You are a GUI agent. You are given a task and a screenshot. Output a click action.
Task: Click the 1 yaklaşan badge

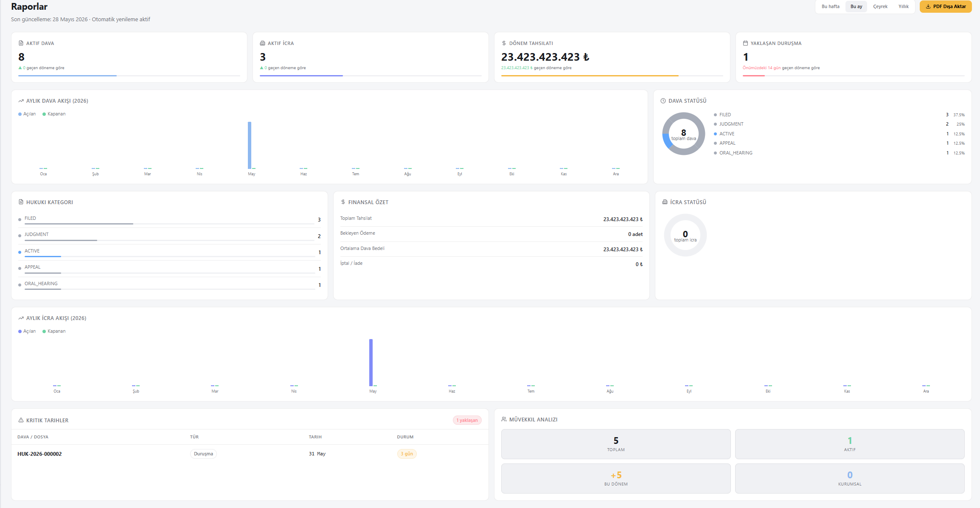467,420
